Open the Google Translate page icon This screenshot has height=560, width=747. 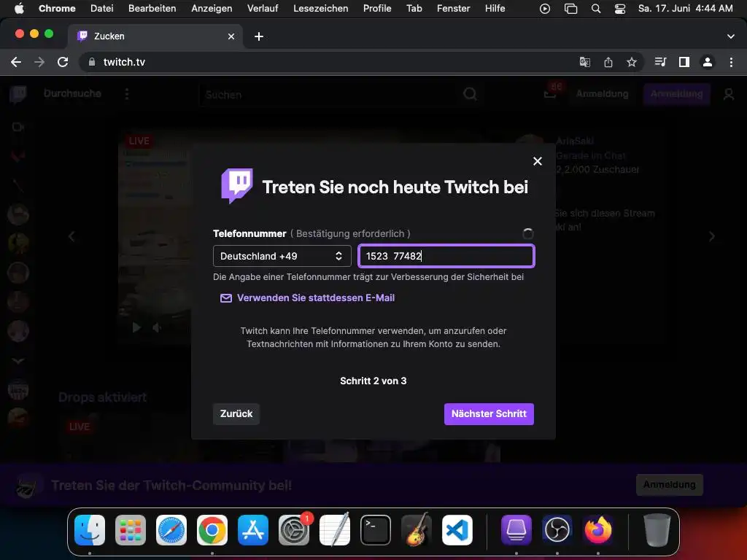click(584, 62)
